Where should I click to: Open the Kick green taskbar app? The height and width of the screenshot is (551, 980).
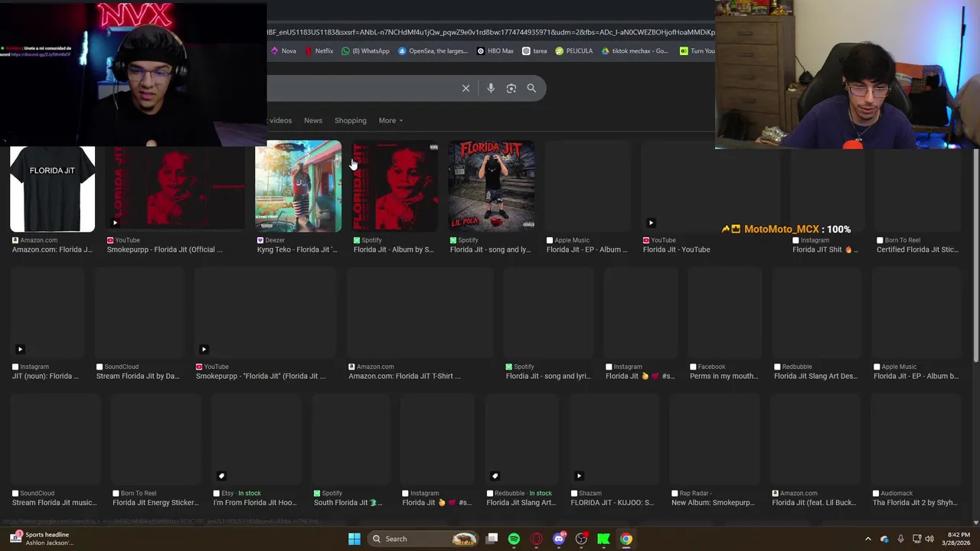(x=604, y=539)
